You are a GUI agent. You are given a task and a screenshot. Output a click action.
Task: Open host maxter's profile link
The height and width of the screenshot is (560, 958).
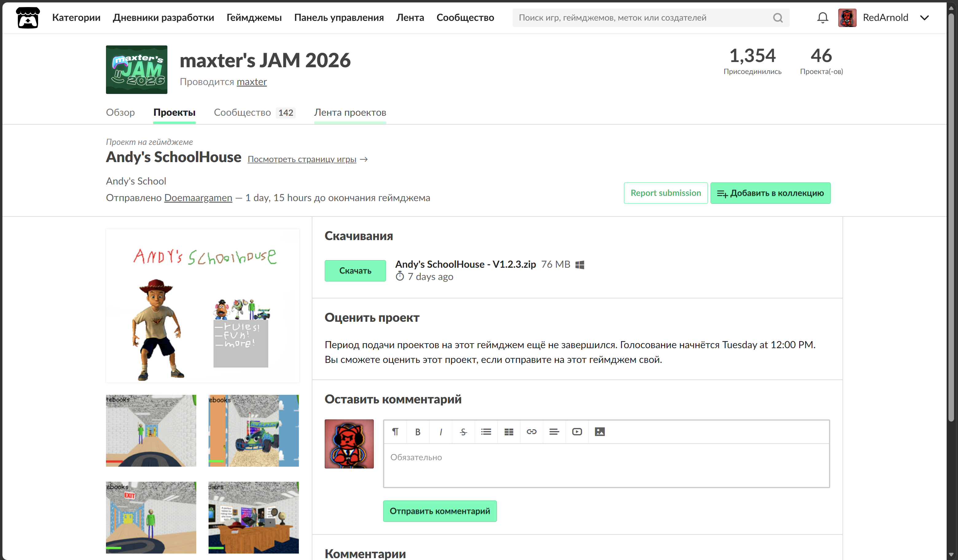click(x=252, y=82)
